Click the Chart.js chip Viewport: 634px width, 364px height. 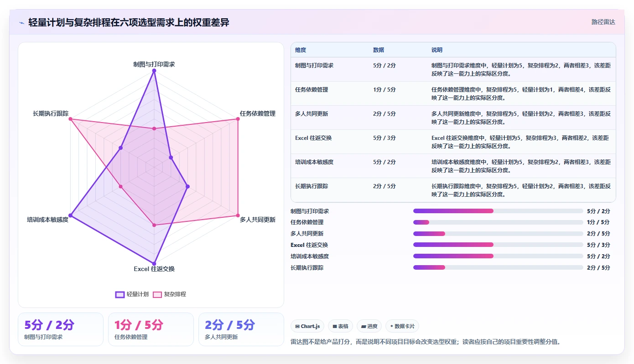pyautogui.click(x=307, y=326)
